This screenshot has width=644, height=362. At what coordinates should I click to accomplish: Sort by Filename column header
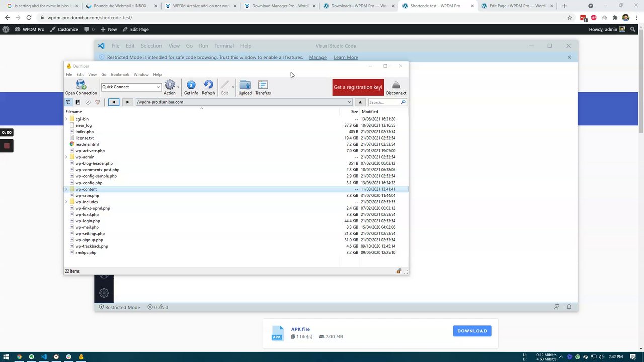coord(73,112)
